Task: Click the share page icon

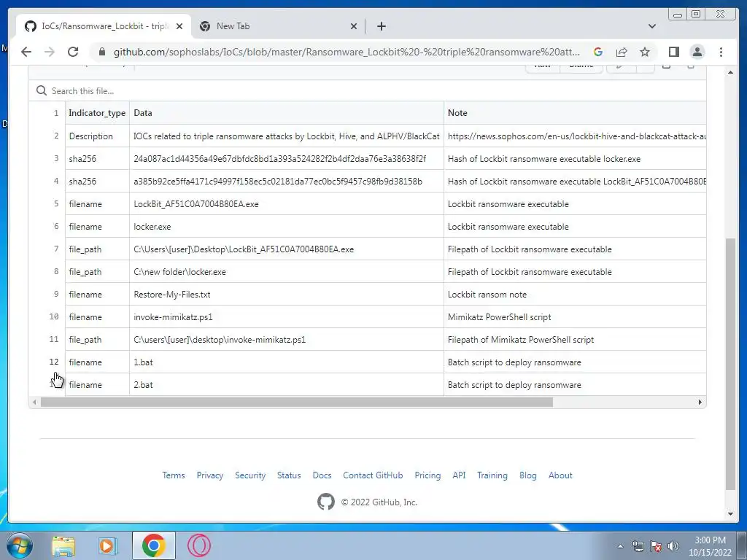Action: (x=622, y=52)
